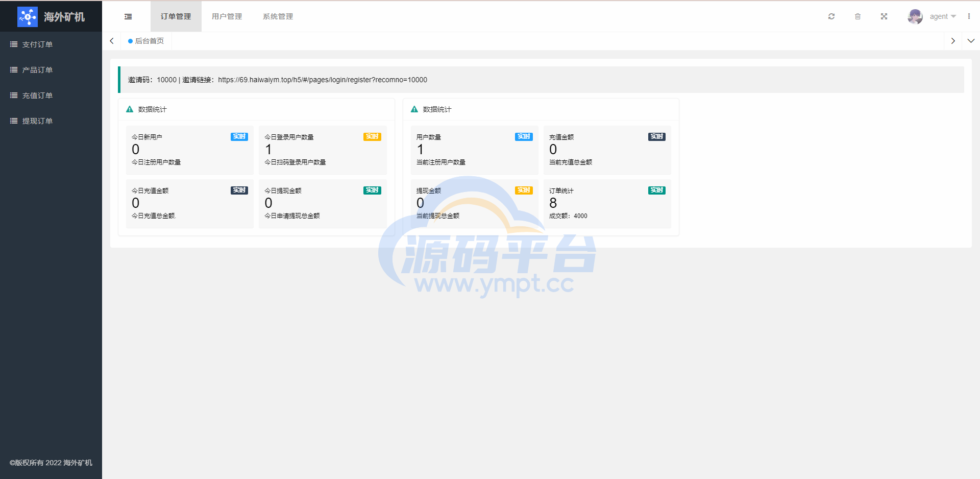Click the 今日申请提现总金额 caption

click(x=292, y=216)
